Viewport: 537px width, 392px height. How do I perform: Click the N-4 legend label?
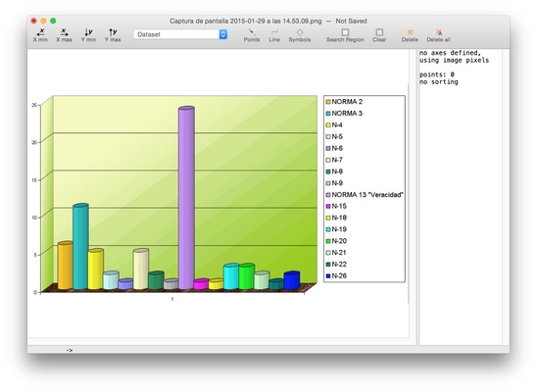337,125
